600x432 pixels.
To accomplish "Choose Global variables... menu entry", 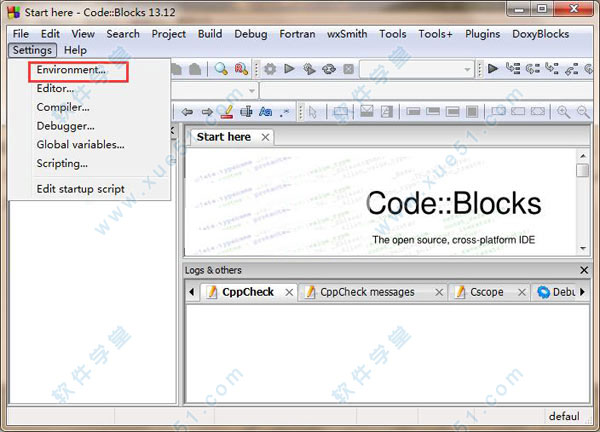I will pos(89,145).
